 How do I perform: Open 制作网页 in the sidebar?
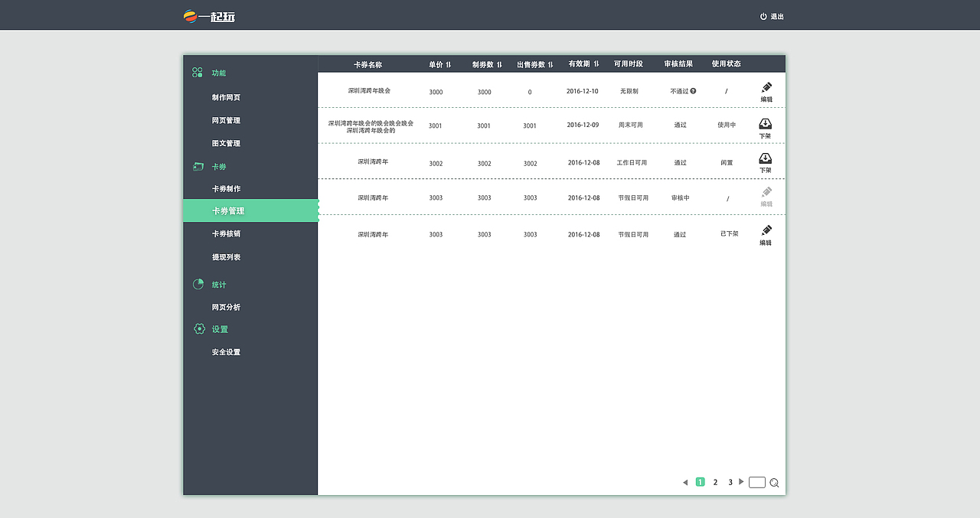[x=226, y=98]
